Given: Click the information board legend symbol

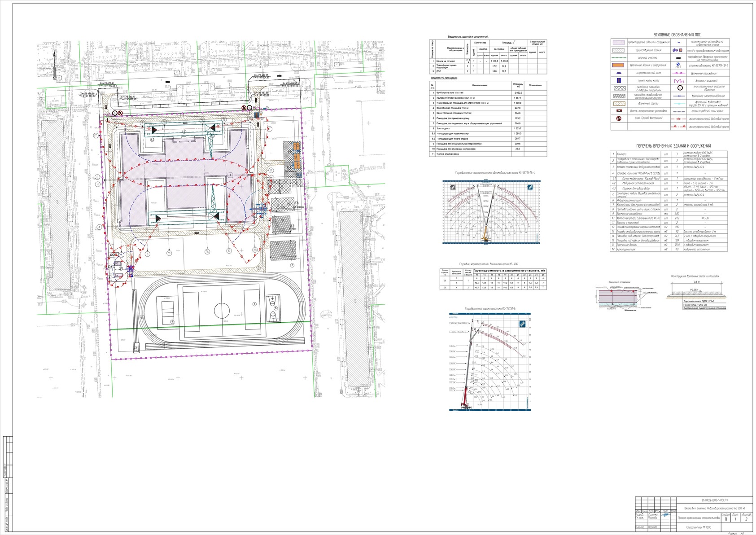Looking at the screenshot, I should (x=619, y=73).
